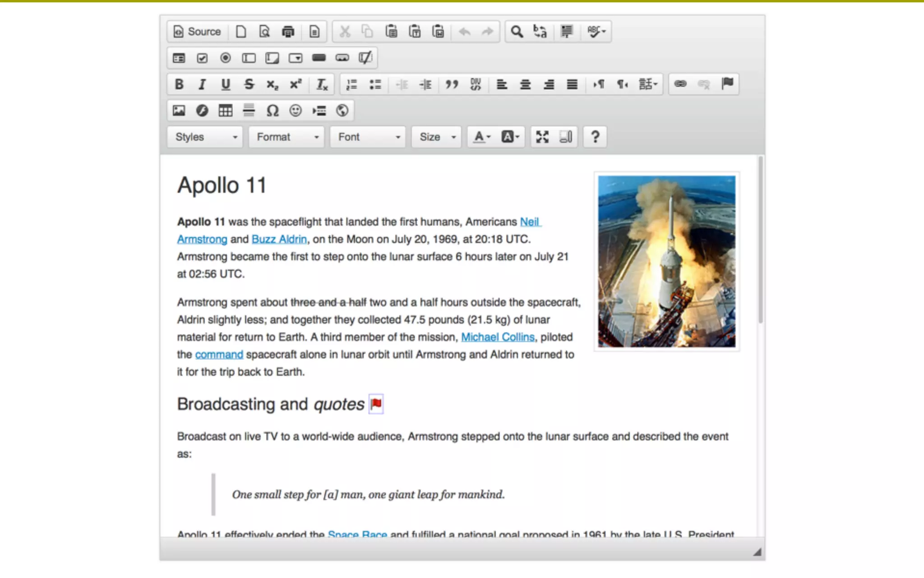Insert a checkbox form field
Image resolution: width=924 pixels, height=578 pixels.
202,58
